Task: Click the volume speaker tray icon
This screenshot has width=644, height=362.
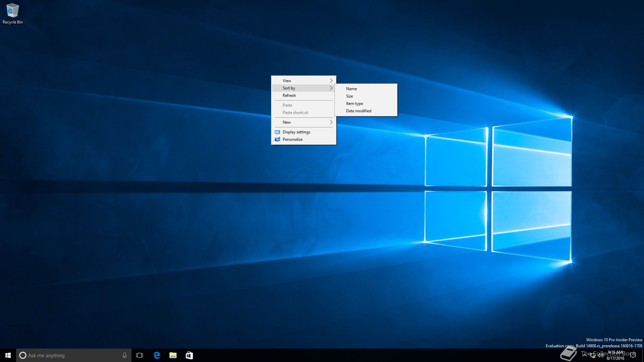Action: point(601,356)
